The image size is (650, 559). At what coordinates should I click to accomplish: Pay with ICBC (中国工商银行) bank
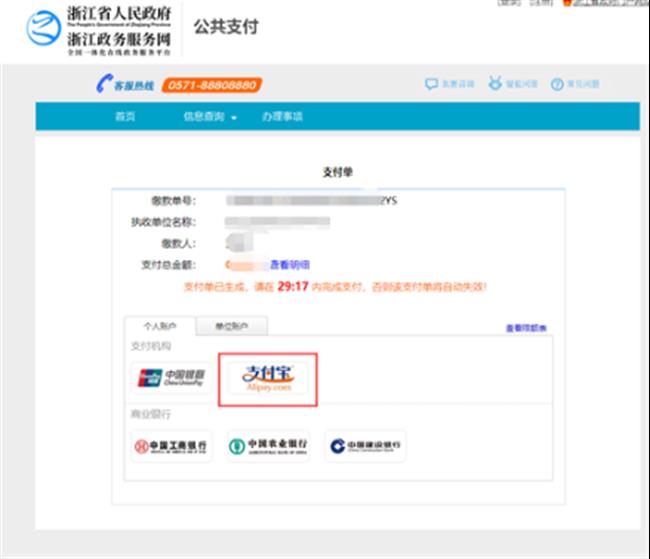(171, 446)
